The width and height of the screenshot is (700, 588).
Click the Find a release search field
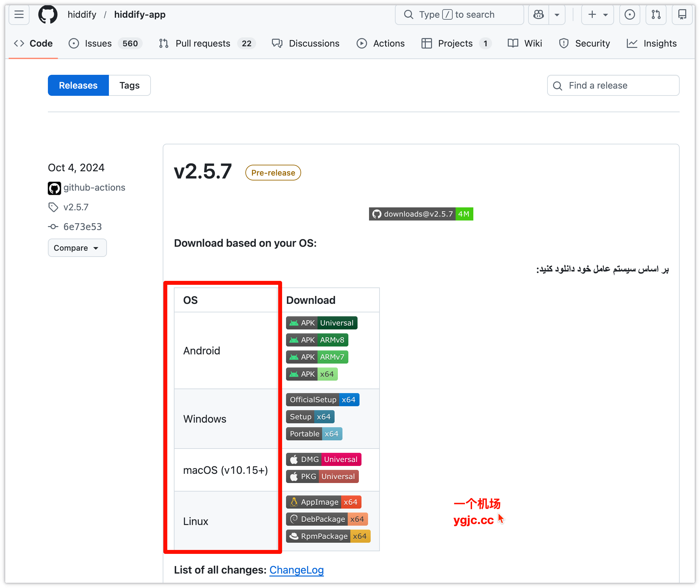coord(613,85)
